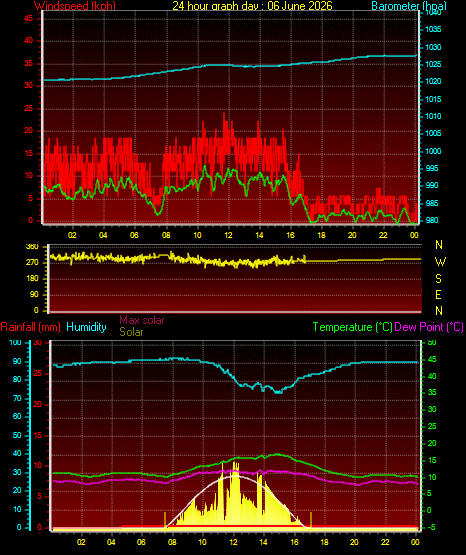
Task: Click the 'Dew Point (°C)' legend label
Action: click(x=429, y=327)
